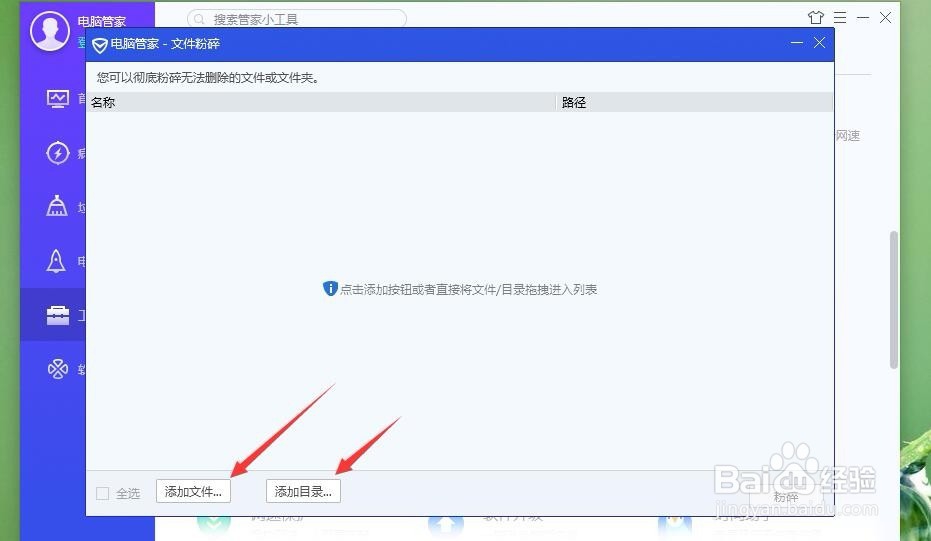Open the home monitor icon in sidebar

pos(58,98)
